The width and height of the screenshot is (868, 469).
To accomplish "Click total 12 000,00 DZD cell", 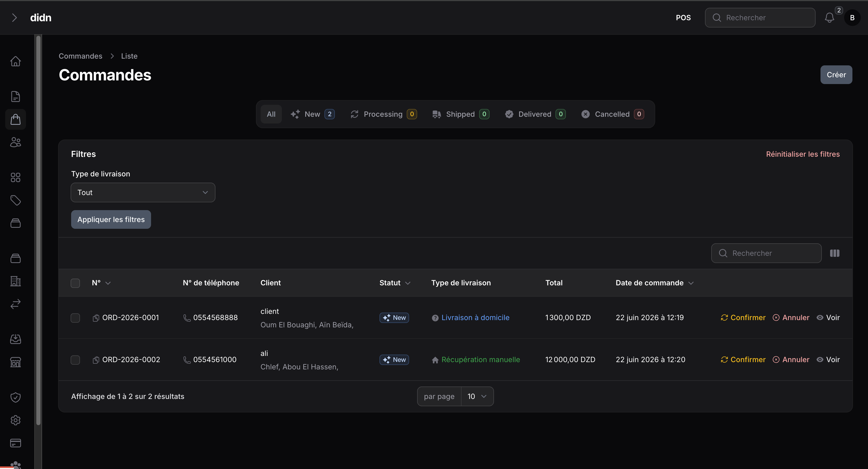I will click(570, 360).
